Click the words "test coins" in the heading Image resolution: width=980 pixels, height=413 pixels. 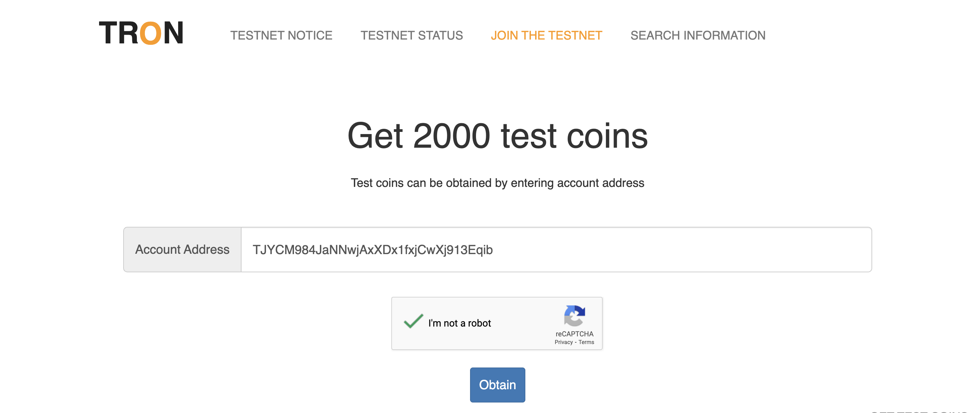[574, 136]
